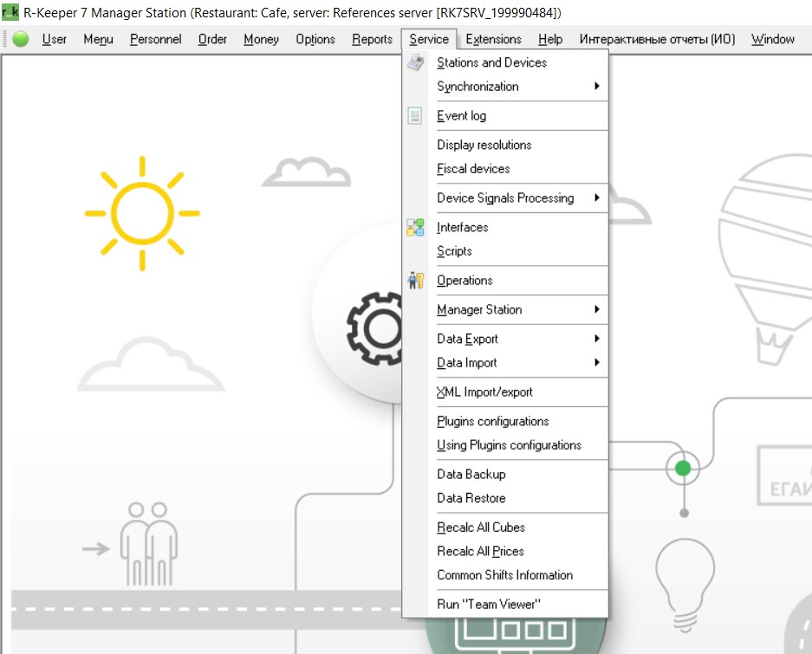Open the Event log
This screenshot has width=812, height=654.
pos(505,115)
